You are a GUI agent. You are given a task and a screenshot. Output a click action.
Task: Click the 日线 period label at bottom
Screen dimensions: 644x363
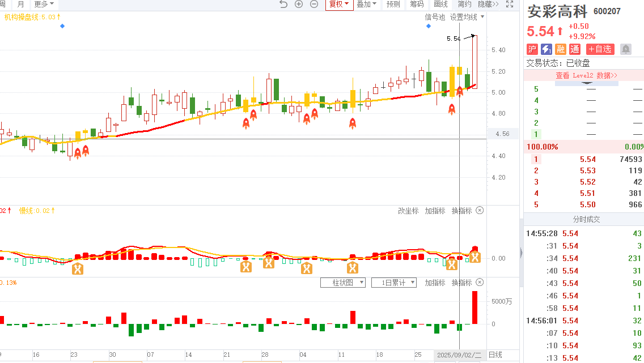495,355
